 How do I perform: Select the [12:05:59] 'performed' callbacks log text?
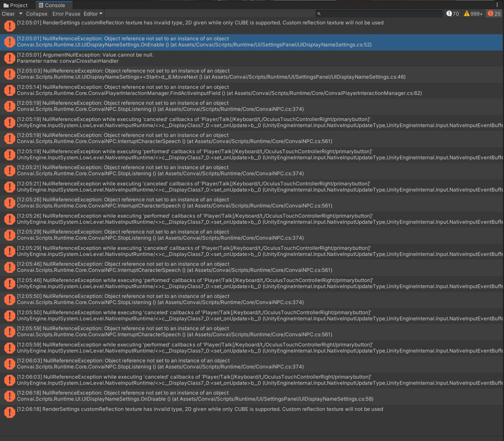(260, 348)
